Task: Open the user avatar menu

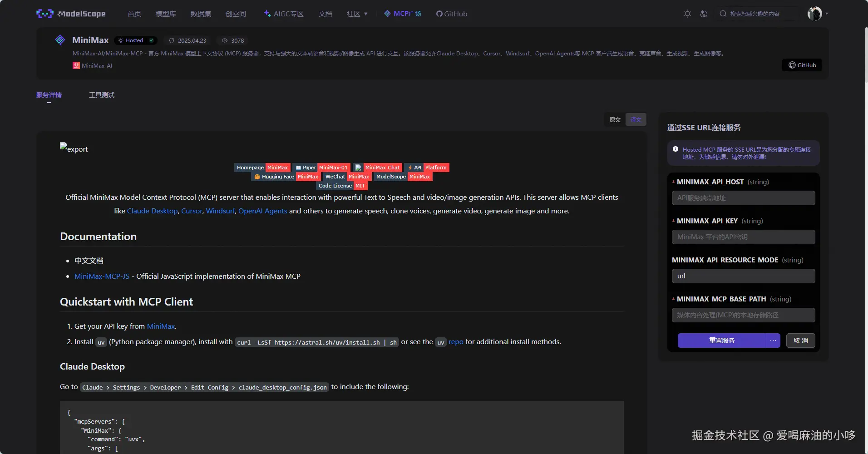Action: pos(814,14)
